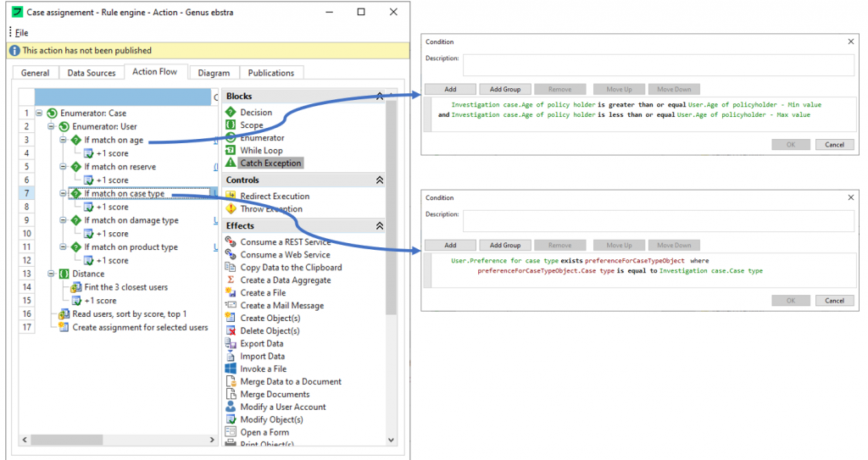Viewport: 868px width, 460px height.
Task: Switch to the Data Sources tab
Action: 92,73
